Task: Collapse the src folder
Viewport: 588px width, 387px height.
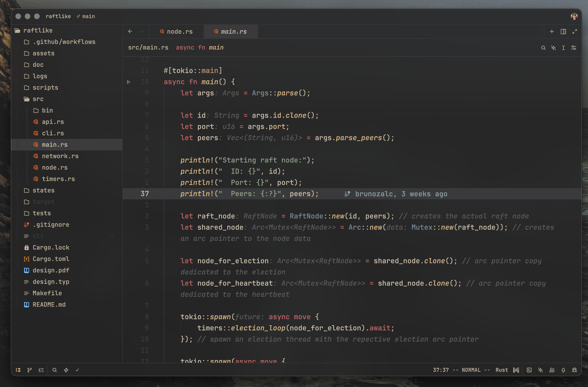Action: click(x=67, y=99)
